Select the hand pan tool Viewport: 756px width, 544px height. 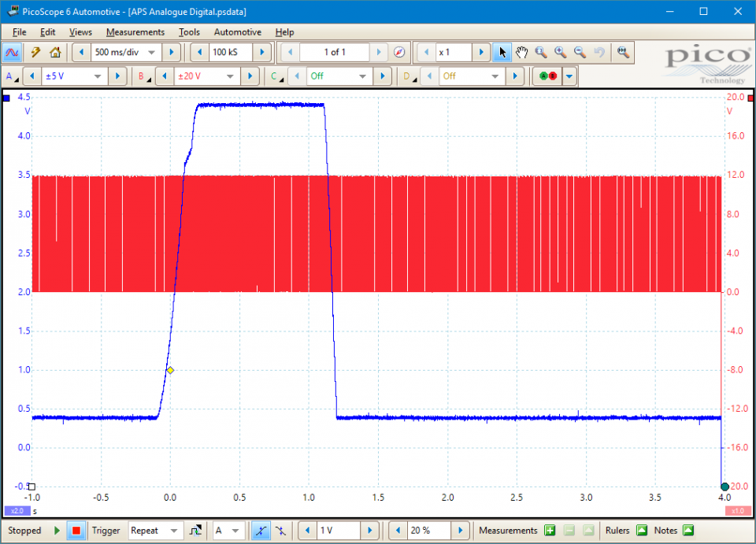[521, 53]
